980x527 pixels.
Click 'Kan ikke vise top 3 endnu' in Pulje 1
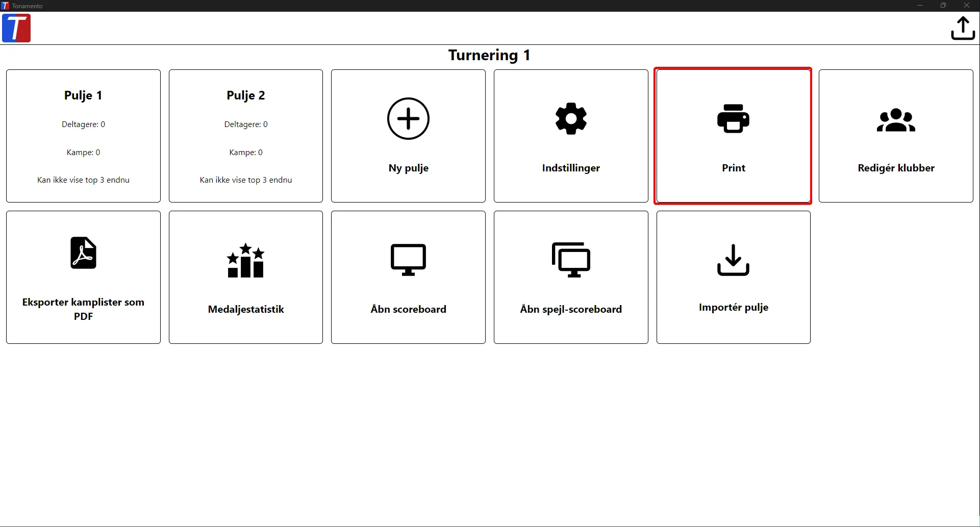point(83,180)
